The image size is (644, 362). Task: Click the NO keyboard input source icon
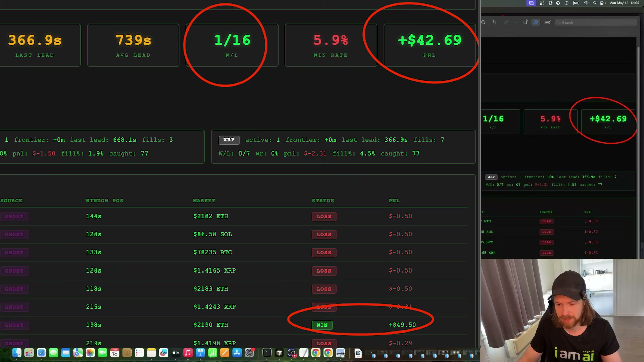[x=576, y=3]
